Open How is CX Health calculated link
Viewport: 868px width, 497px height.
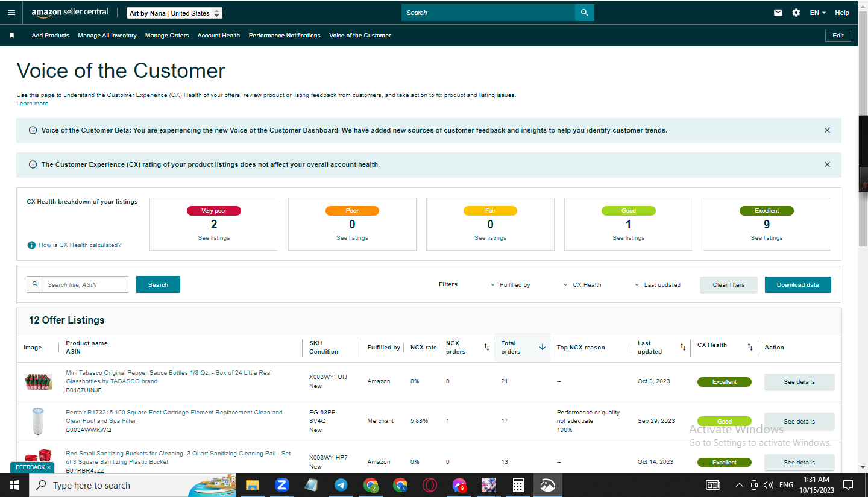[80, 245]
